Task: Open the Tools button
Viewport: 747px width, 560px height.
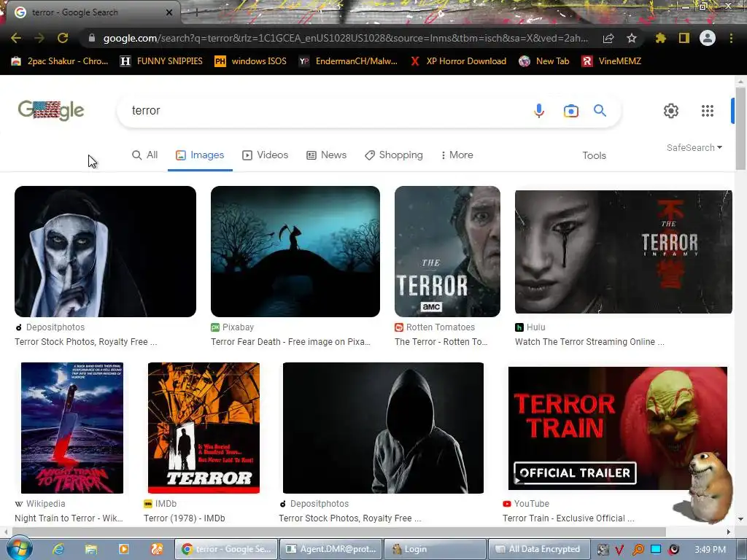Action: [594, 155]
